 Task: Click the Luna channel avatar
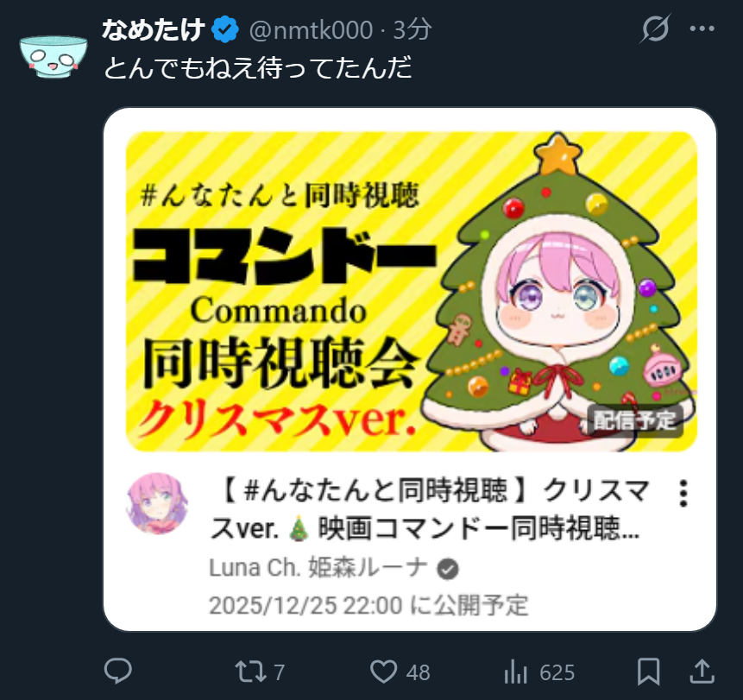click(x=157, y=503)
